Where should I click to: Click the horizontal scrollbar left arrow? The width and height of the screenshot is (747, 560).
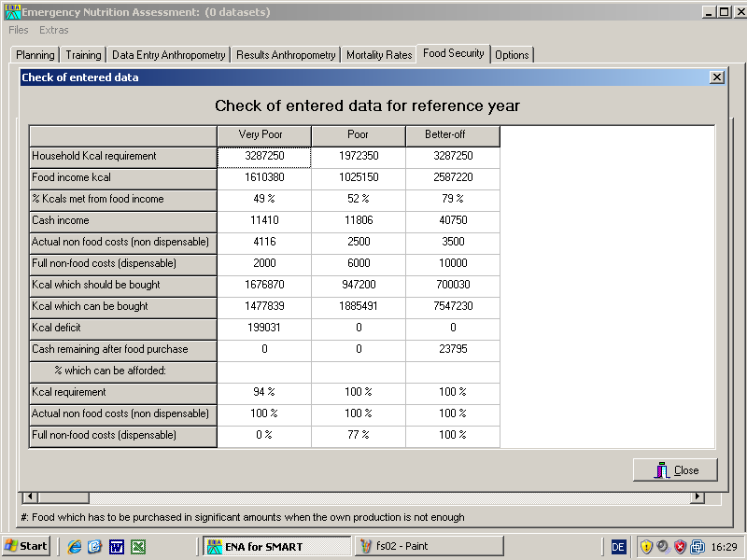coord(29,497)
